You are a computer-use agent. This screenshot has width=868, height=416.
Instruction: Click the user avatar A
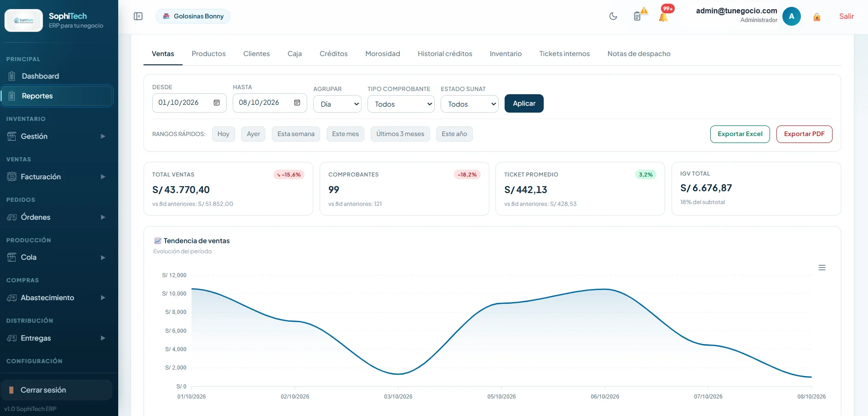pyautogui.click(x=792, y=17)
